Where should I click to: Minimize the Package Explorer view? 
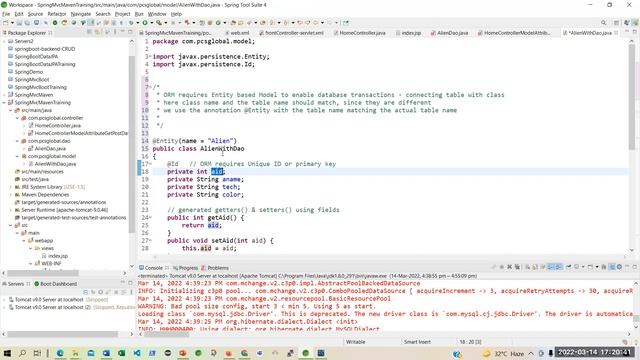(122, 32)
